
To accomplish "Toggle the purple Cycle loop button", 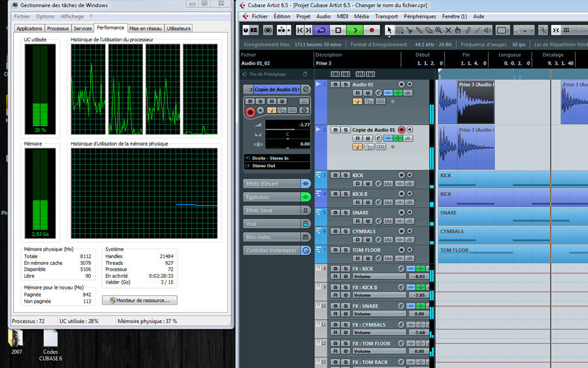I will pos(321,30).
